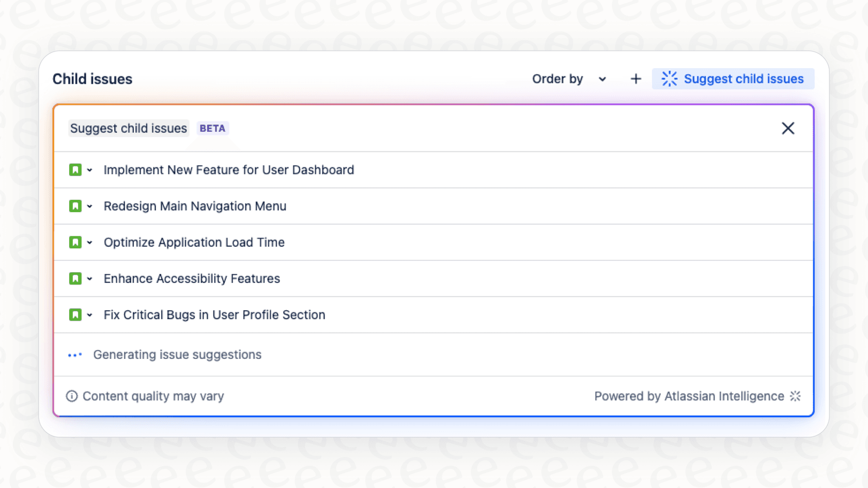Open the Order by dropdown
The width and height of the screenshot is (868, 488).
(x=568, y=78)
